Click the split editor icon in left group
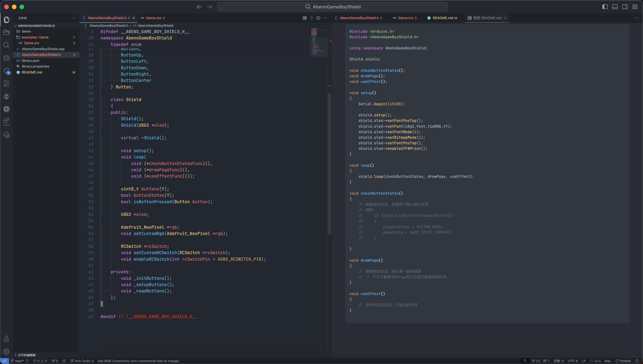 click(x=318, y=18)
